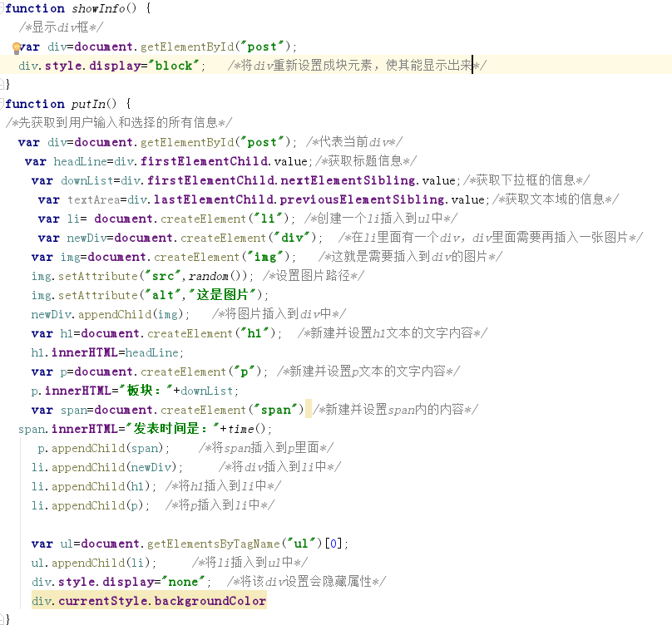Click nextElementSibling in the downList line

(x=348, y=180)
